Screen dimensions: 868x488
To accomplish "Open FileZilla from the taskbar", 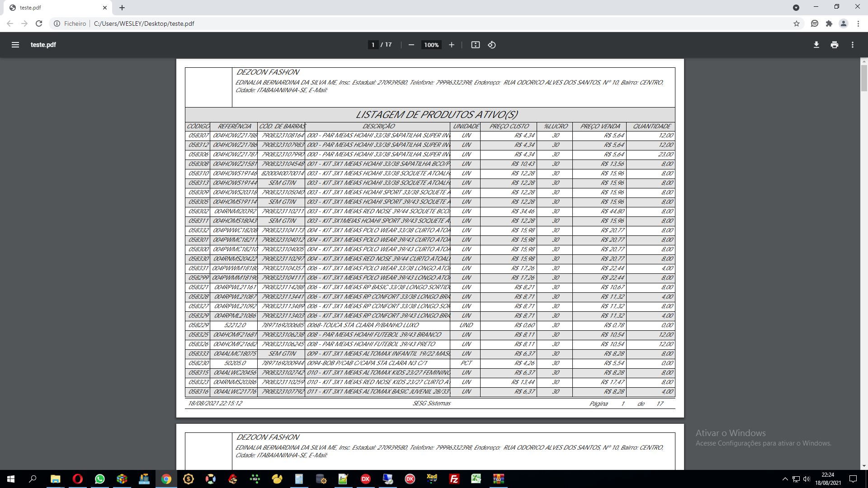I will [454, 479].
